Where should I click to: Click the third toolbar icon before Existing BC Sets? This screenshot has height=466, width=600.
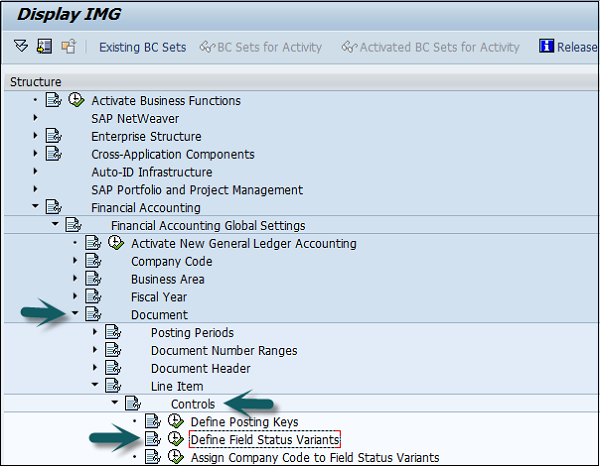click(x=67, y=47)
